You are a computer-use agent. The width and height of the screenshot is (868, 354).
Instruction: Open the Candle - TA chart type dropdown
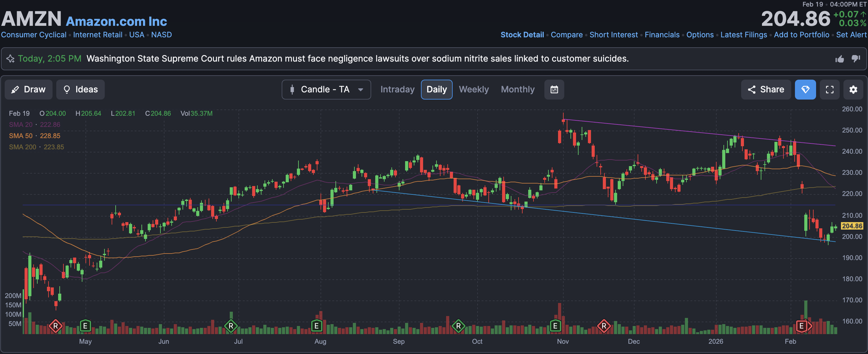pyautogui.click(x=326, y=89)
